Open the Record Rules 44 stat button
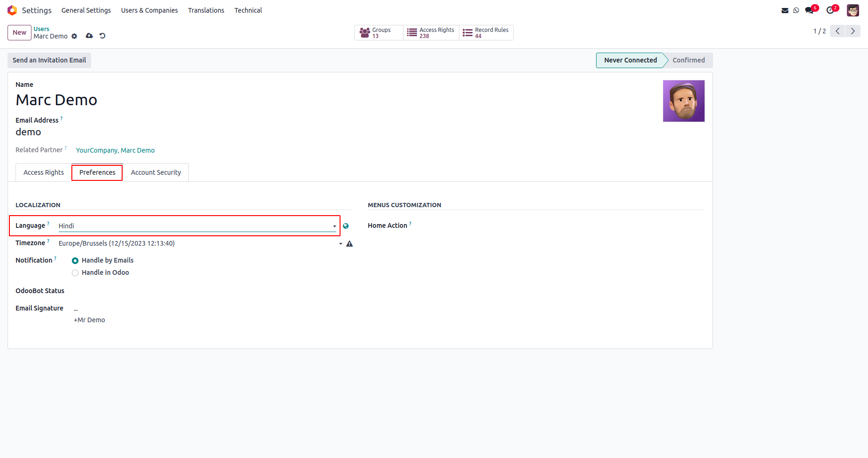Viewport: 868px width, 458px height. coord(486,32)
